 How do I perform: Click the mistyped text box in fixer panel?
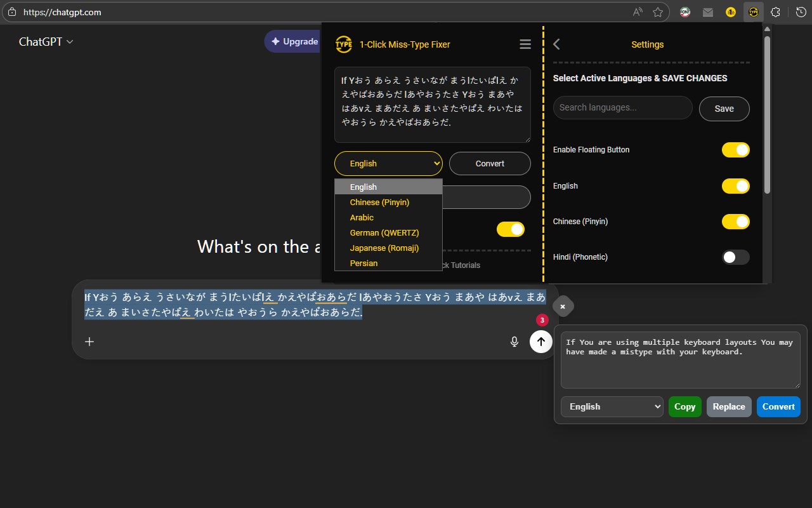(x=433, y=105)
